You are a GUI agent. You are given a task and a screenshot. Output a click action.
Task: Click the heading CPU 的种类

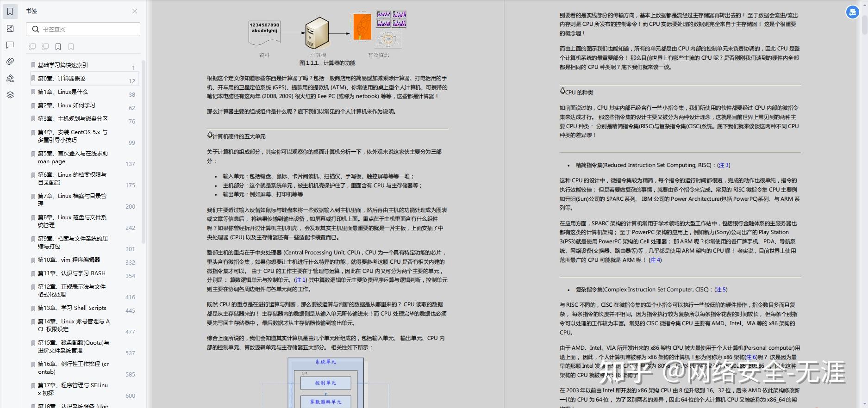[x=579, y=93]
